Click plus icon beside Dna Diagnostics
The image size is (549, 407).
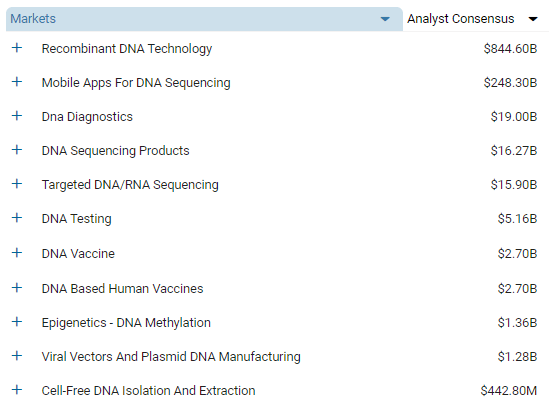pos(17,116)
